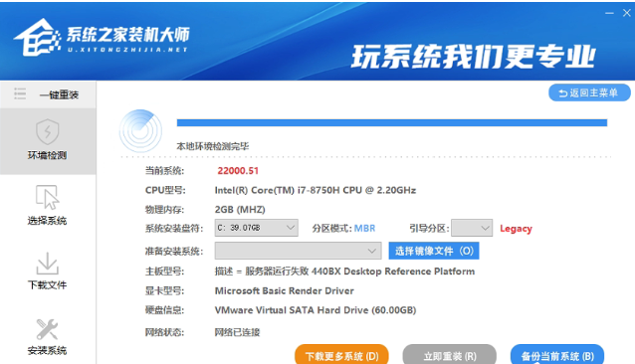Click the 玩系统我们更专业 banner slogan
Screen dimensions: 635x364
point(474,57)
